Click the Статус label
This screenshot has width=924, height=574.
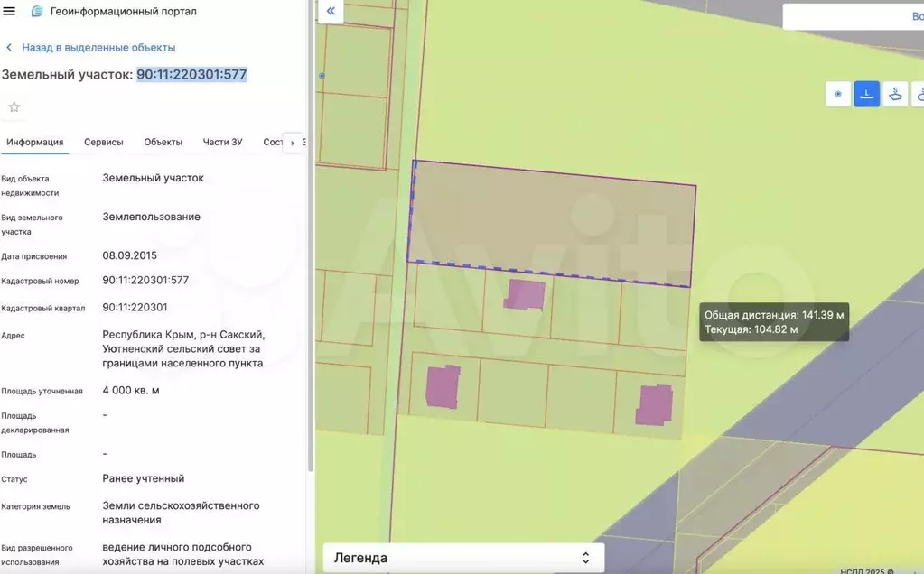tap(14, 479)
